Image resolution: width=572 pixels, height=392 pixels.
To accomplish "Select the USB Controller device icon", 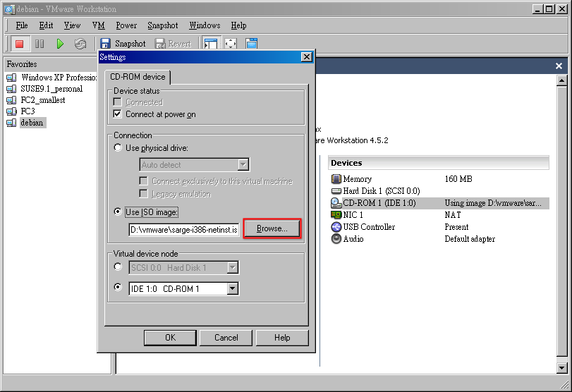I will coord(336,227).
